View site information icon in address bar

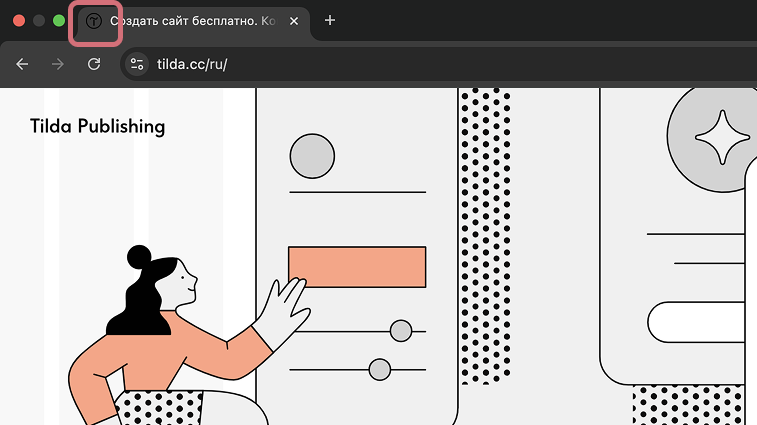pos(137,64)
